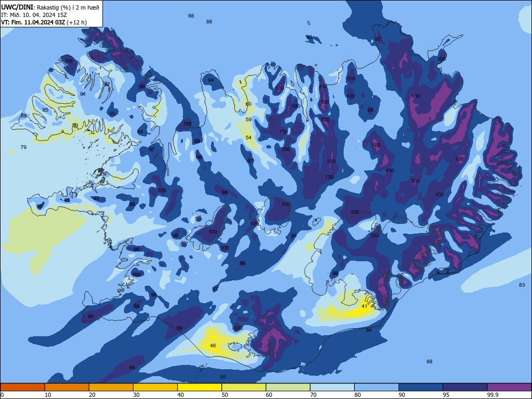The image size is (532, 399).
Task: Click the humidity value '91' on the map
Action: coord(83,94)
